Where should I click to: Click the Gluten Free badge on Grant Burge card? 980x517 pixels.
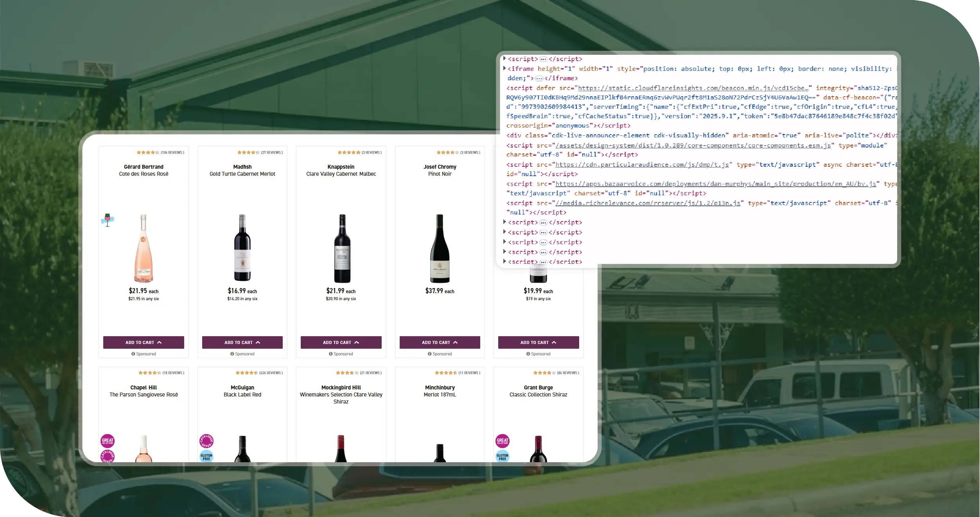503,456
